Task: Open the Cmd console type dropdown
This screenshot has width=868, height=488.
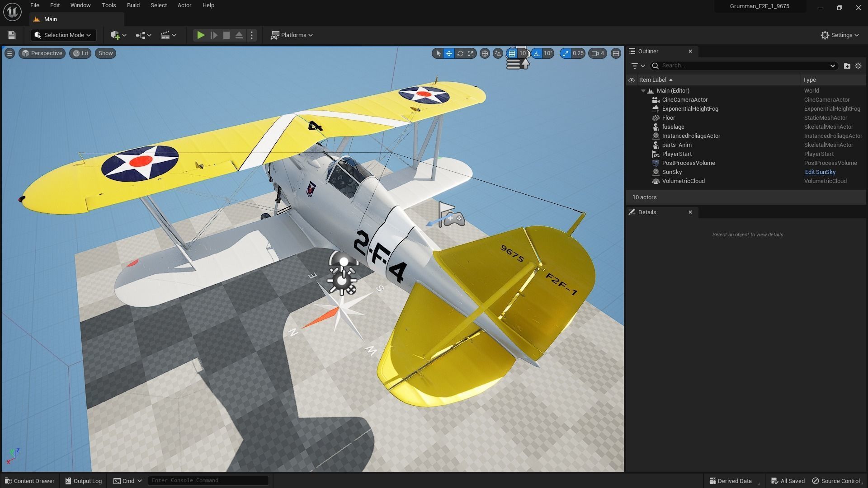Action: click(127, 481)
